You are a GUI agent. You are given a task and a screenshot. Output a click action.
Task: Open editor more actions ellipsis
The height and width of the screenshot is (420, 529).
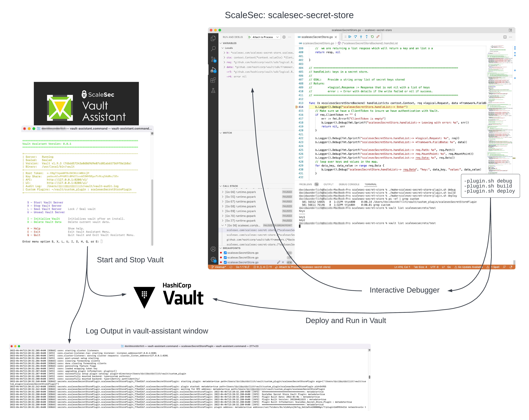tap(511, 37)
